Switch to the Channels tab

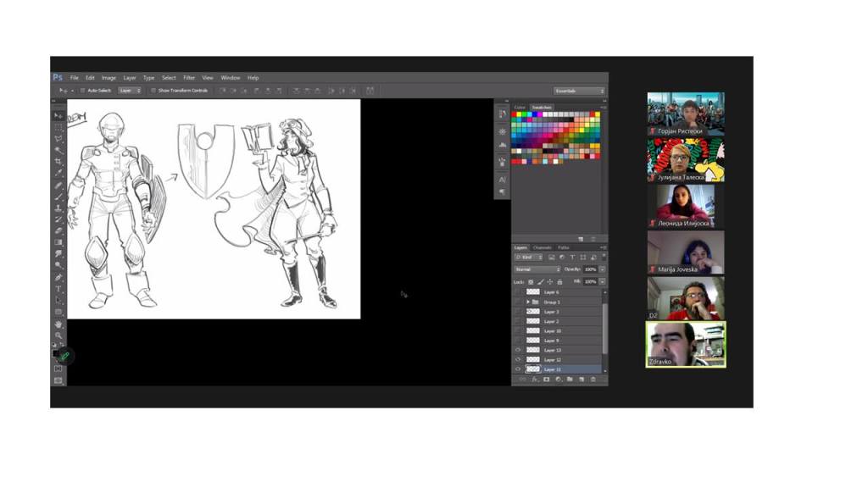(x=542, y=247)
